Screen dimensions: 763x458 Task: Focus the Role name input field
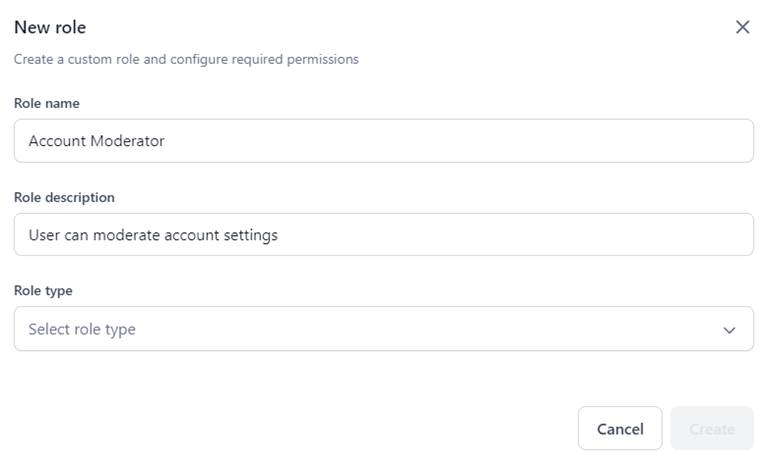point(383,141)
